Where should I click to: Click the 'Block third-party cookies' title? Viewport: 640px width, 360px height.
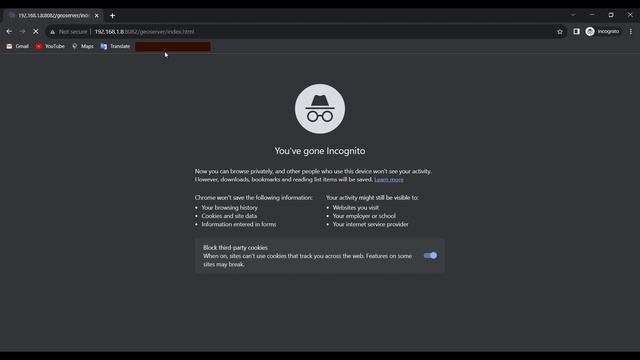[235, 247]
